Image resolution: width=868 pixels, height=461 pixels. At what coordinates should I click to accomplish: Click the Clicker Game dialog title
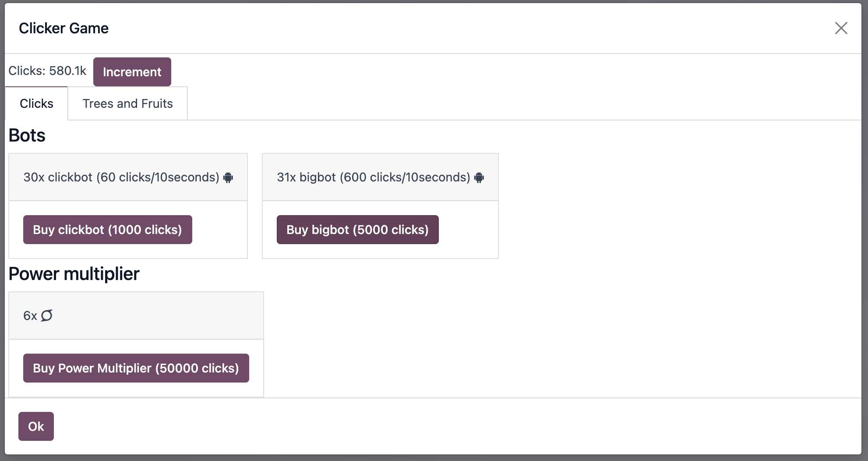coord(64,28)
